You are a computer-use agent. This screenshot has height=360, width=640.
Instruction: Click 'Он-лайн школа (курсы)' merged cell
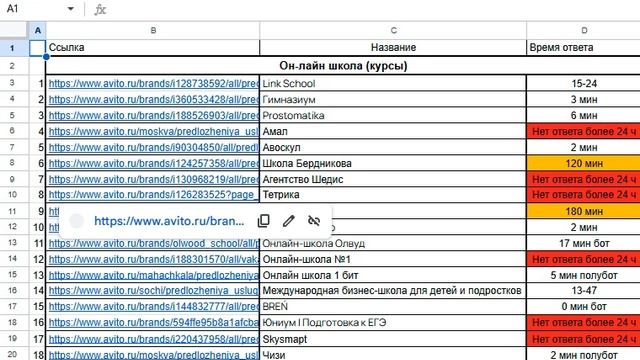[343, 66]
